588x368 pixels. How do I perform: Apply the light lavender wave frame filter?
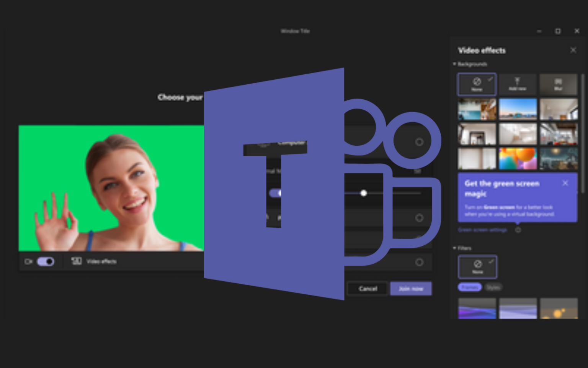tap(518, 309)
